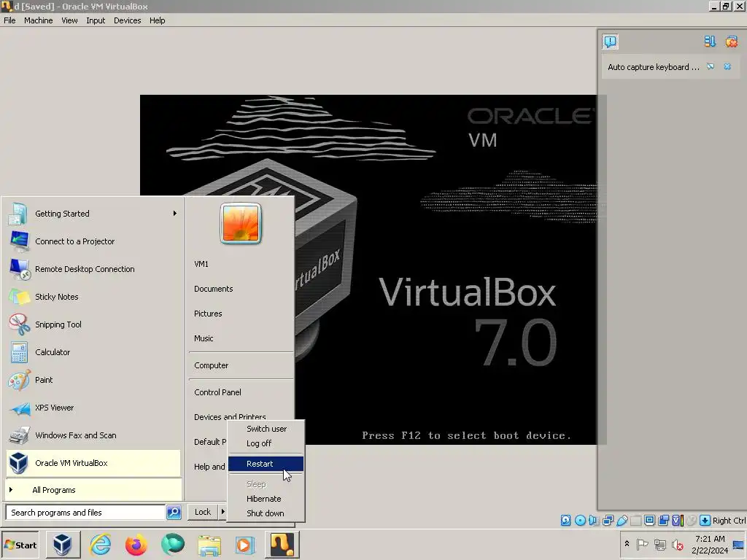Image resolution: width=747 pixels, height=560 pixels.
Task: Launch Oracle VM VirtualBox from Start menu
Action: [x=94, y=463]
